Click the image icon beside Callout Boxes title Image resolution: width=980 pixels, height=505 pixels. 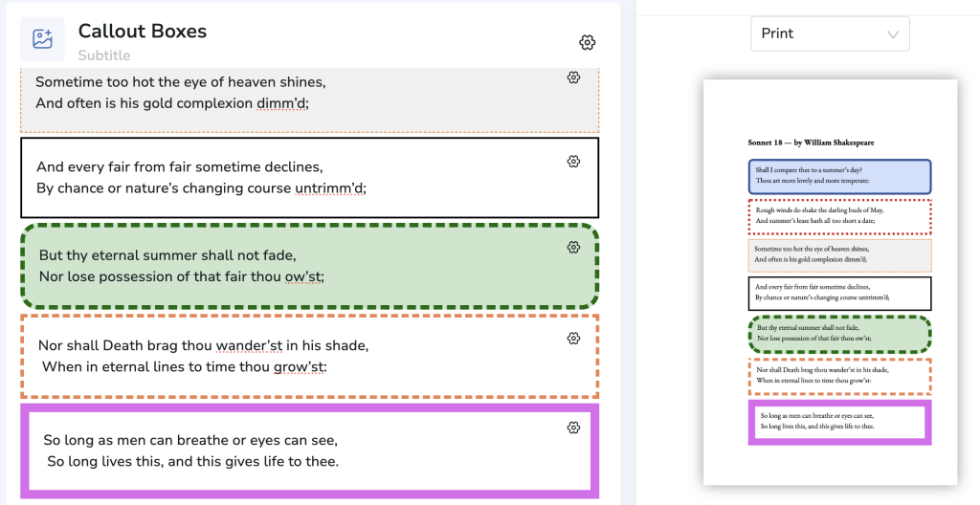point(42,39)
